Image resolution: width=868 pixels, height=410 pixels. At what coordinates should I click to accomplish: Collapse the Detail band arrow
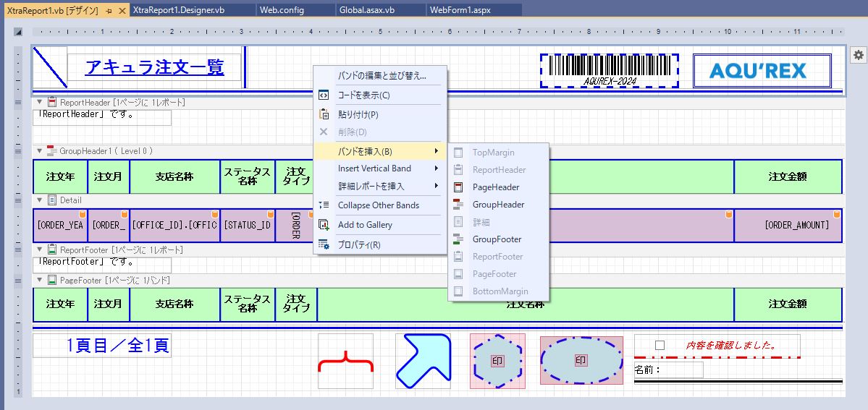point(40,200)
